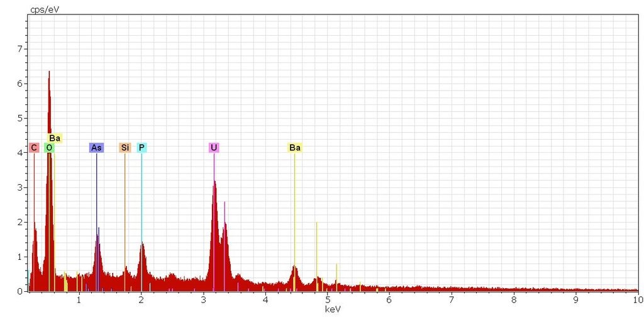The width and height of the screenshot is (644, 317).
Task: Select the Ba label near 4.5 keV
Action: 294,148
